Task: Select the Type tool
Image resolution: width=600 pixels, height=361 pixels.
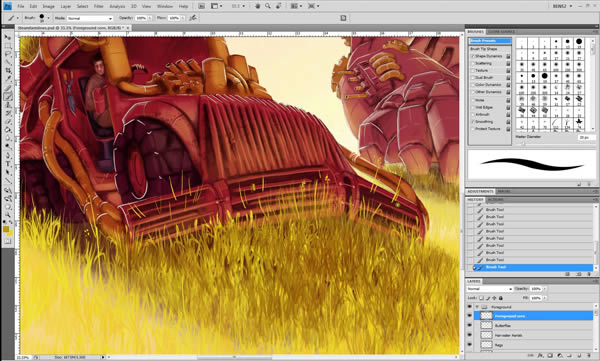Action: pos(8,164)
